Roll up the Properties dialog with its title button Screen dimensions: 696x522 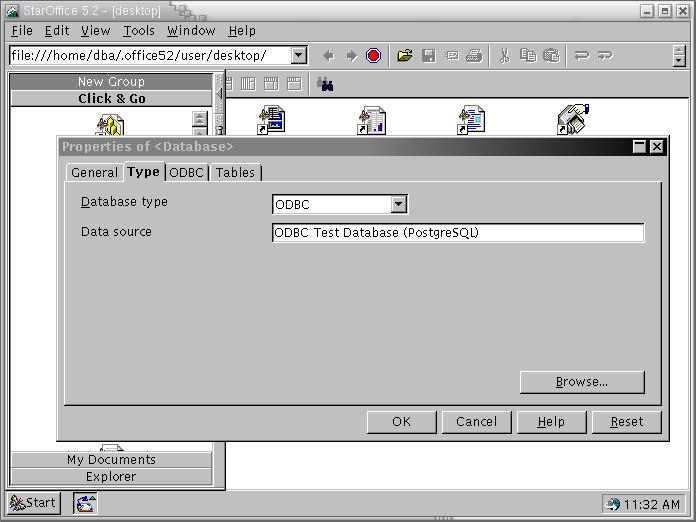(639, 147)
